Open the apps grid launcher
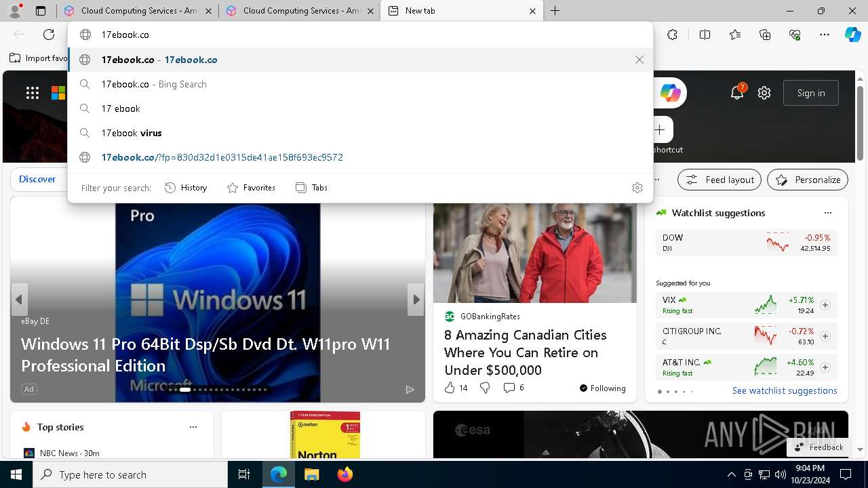Screen dimensions: 868x488 (x=33, y=93)
